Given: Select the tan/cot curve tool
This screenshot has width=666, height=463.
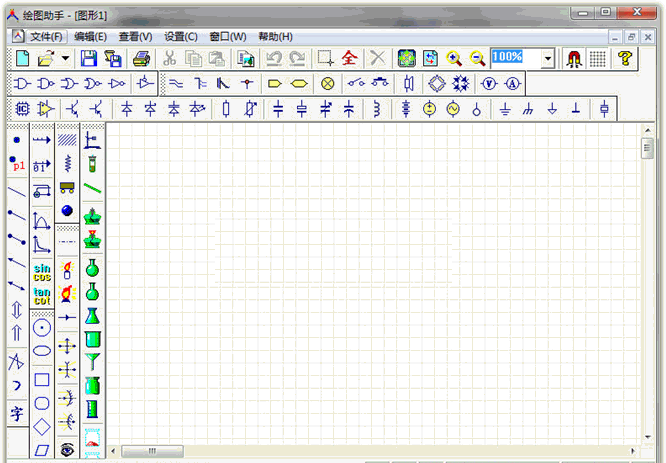Looking at the screenshot, I should click(43, 297).
